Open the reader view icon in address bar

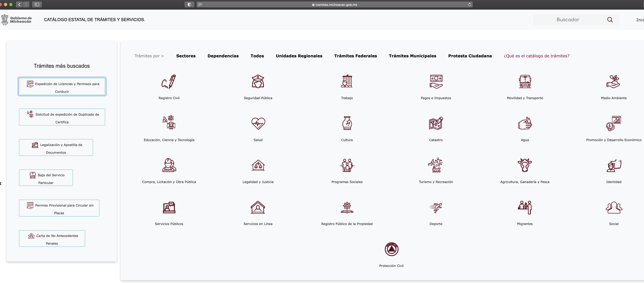[200, 5]
